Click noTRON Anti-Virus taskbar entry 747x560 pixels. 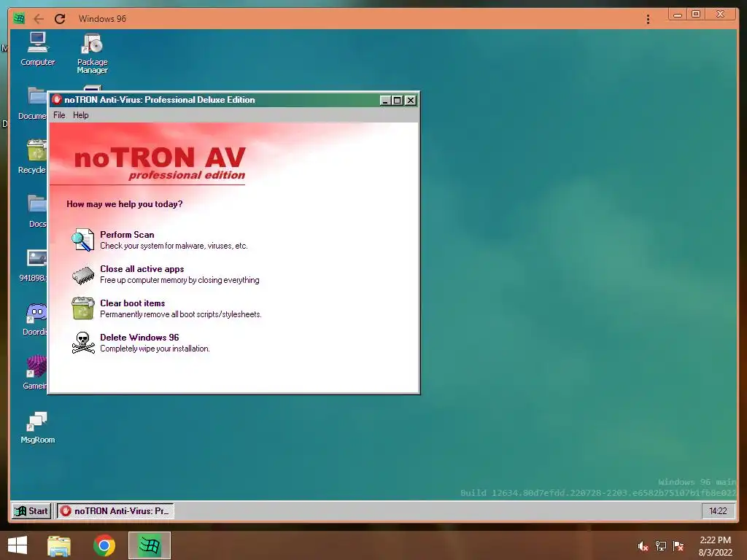click(x=115, y=511)
